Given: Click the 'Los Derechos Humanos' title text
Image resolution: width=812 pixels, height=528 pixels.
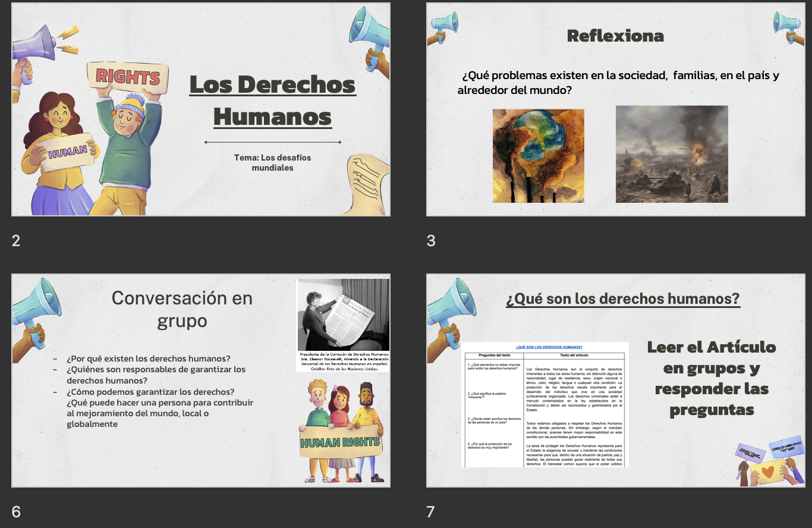Looking at the screenshot, I should pos(272,100).
